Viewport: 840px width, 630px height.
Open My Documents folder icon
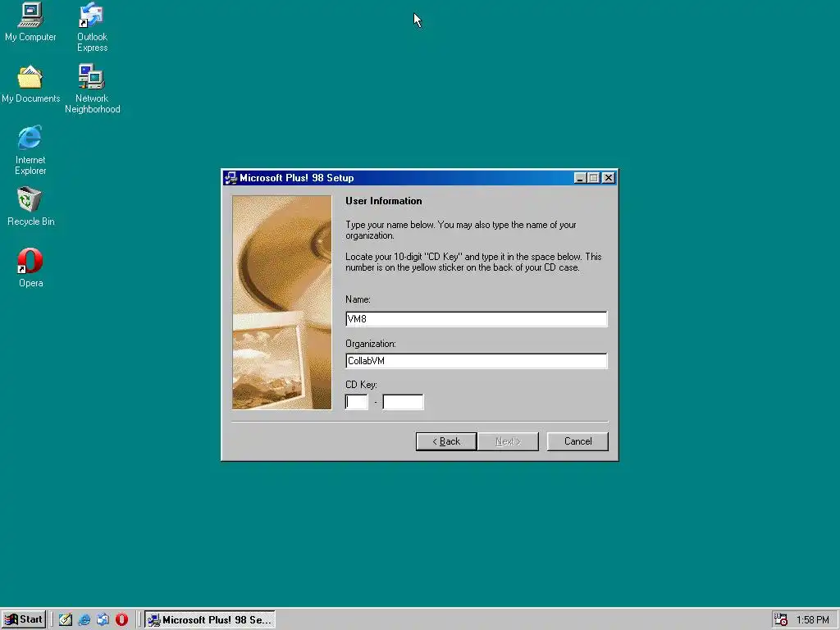pos(30,84)
